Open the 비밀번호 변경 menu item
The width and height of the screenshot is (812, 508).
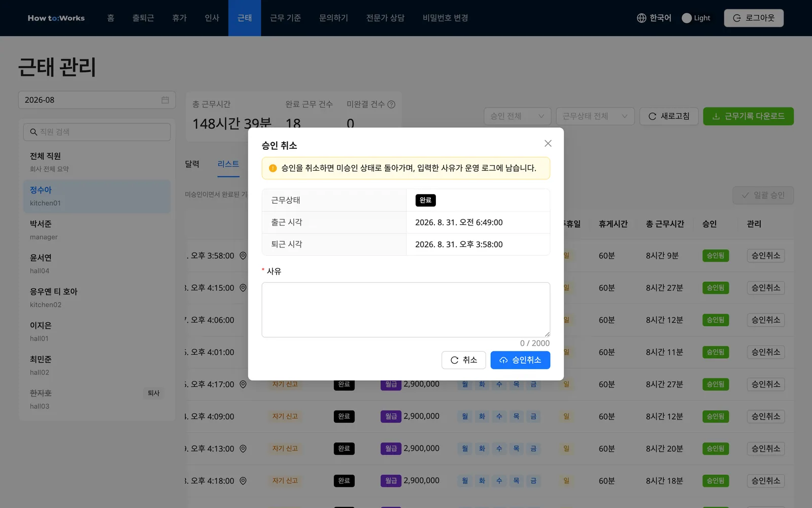tap(445, 18)
